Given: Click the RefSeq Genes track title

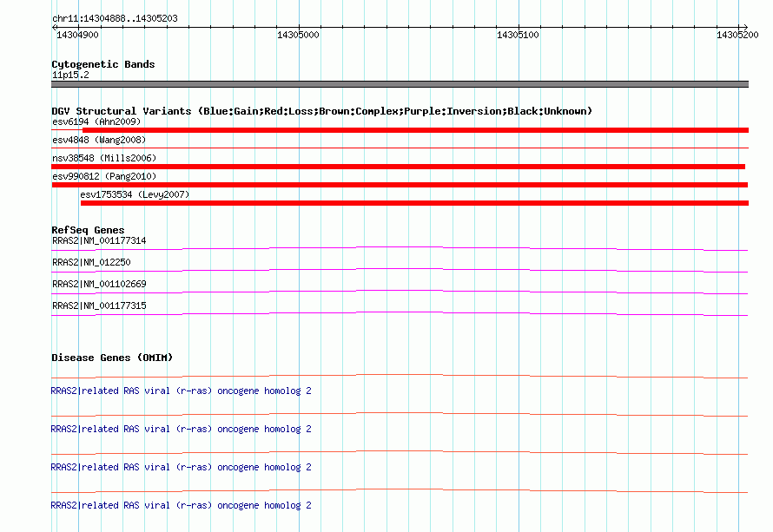Looking at the screenshot, I should coord(88,230).
